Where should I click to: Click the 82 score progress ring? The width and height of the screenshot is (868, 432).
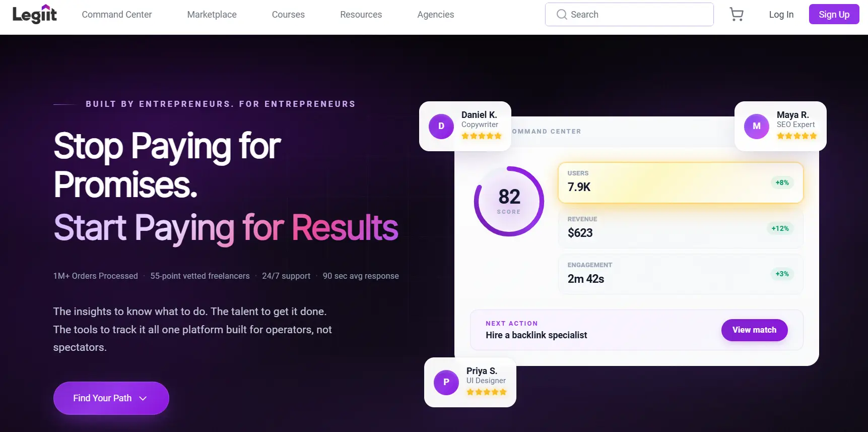(509, 202)
